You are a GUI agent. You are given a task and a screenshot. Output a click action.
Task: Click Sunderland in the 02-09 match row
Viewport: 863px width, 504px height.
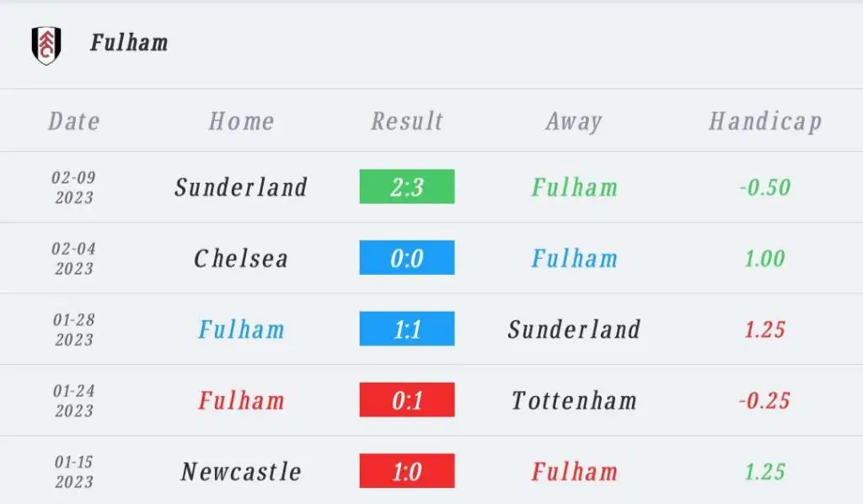tap(241, 187)
